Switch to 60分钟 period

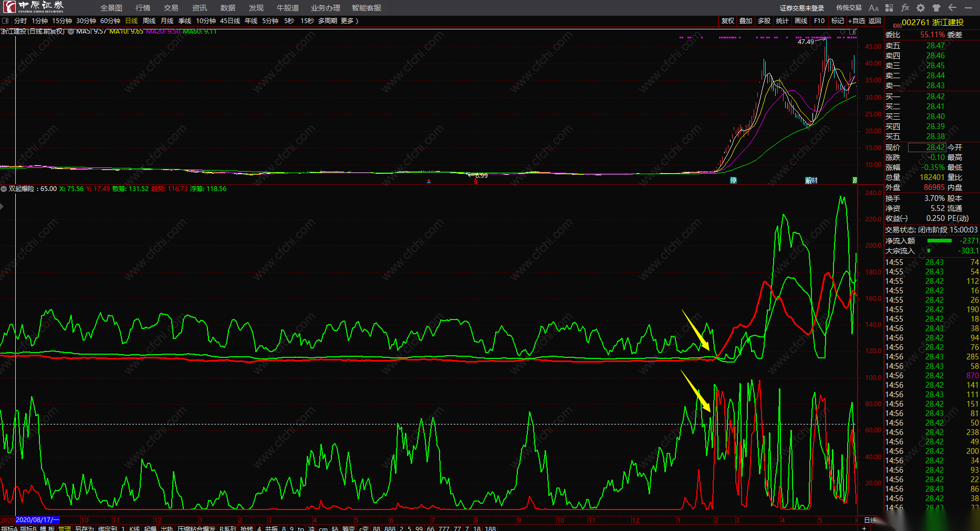coord(110,21)
